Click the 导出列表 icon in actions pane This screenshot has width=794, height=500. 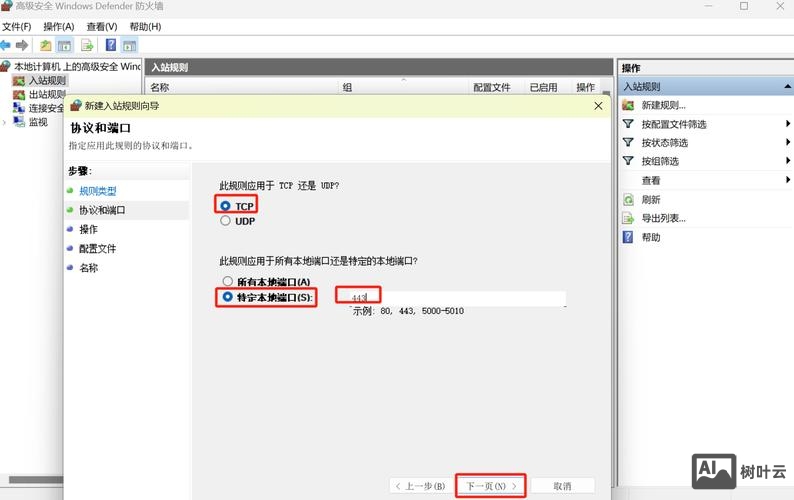click(628, 218)
